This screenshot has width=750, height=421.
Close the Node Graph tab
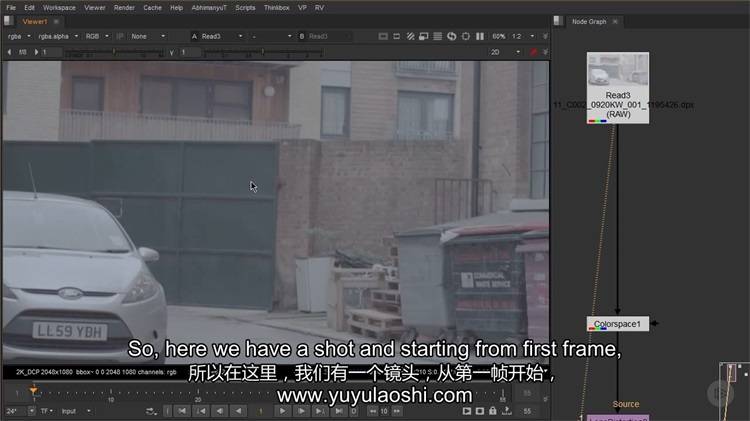[615, 22]
